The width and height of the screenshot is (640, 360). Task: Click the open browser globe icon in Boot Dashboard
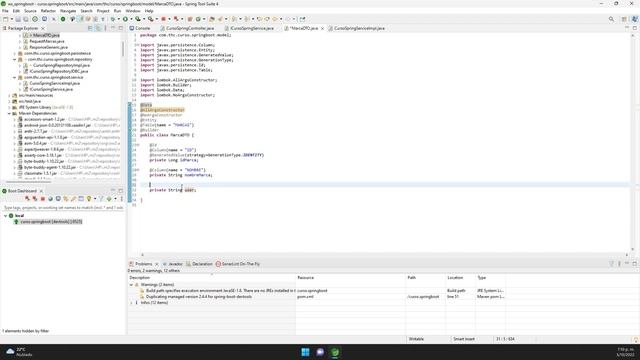50,199
